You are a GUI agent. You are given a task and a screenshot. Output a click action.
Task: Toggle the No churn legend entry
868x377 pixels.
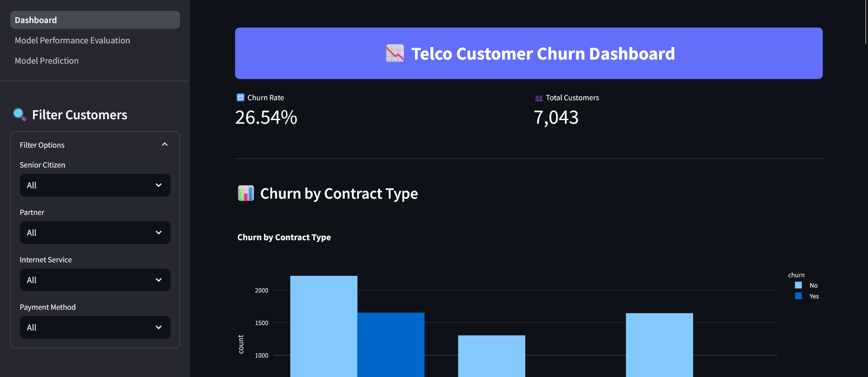click(x=809, y=285)
